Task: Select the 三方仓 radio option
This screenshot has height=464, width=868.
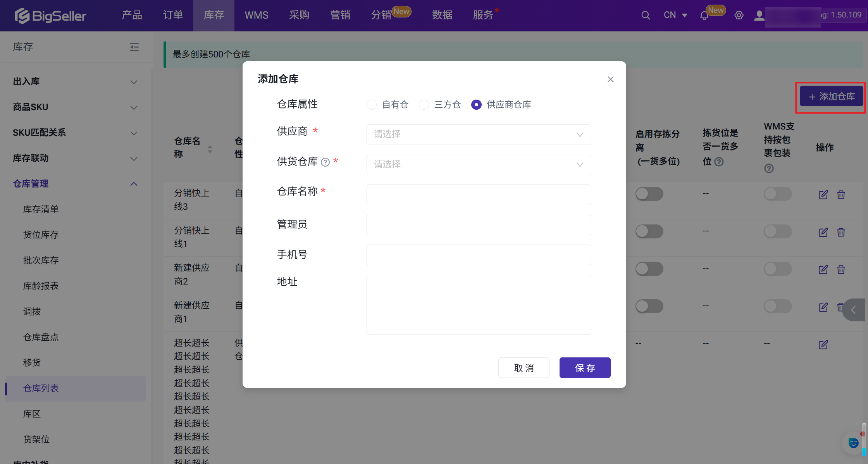Action: 424,105
